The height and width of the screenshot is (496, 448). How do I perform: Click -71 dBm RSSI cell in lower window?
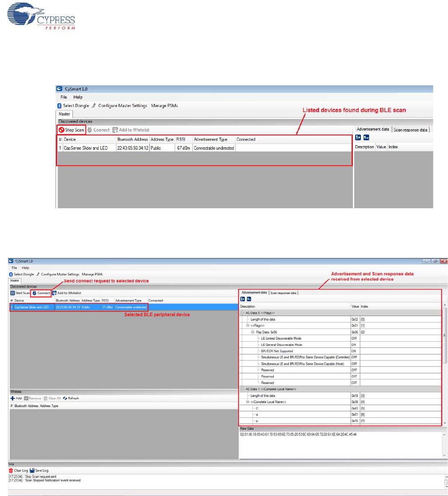coord(107,307)
